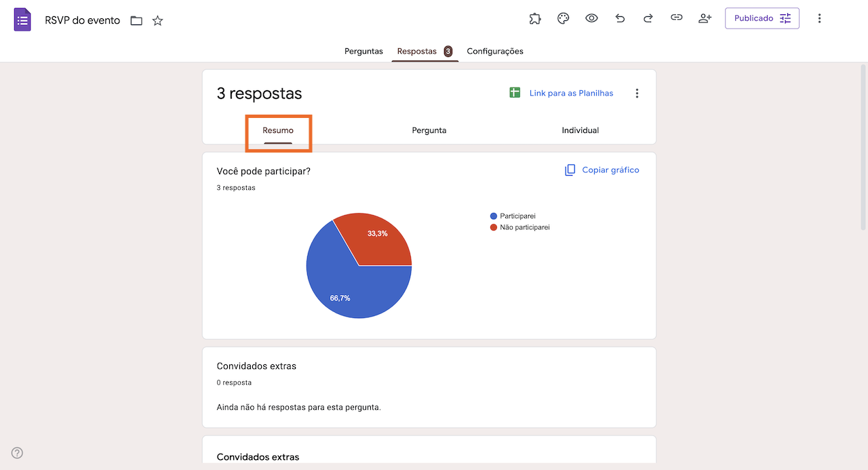Click the page vertical scrollbar

pyautogui.click(x=863, y=147)
